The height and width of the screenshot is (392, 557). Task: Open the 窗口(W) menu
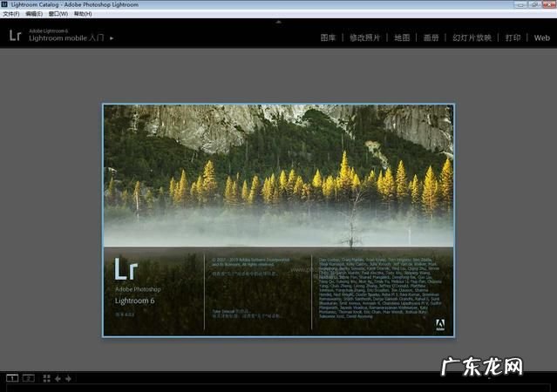58,14
